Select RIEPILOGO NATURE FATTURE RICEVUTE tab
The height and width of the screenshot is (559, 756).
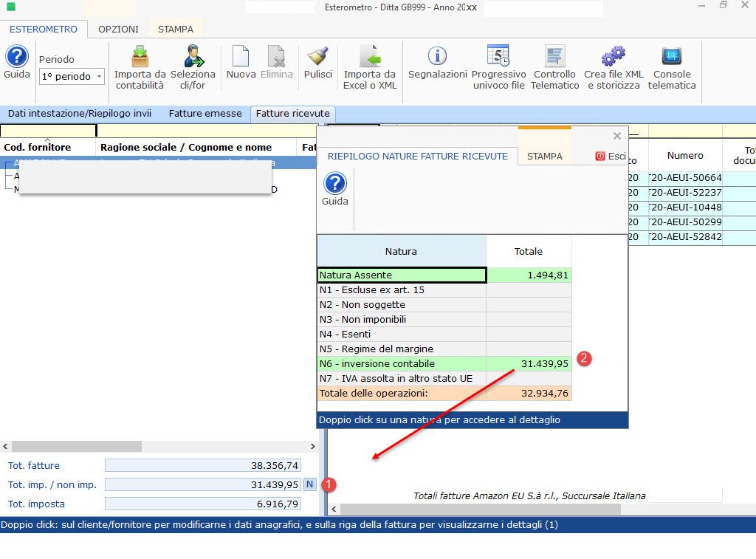418,157
